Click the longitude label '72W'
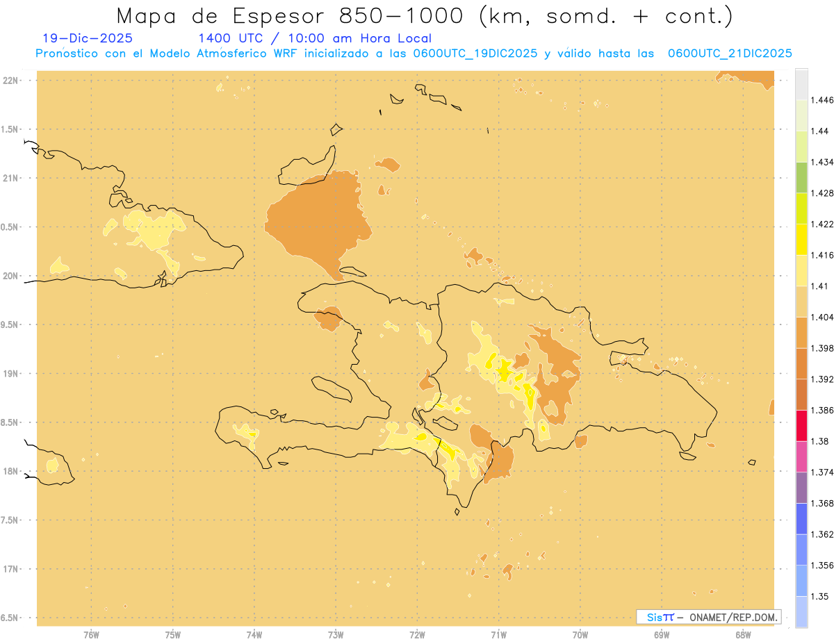Screen dimensions: 834x644 pos(417,634)
